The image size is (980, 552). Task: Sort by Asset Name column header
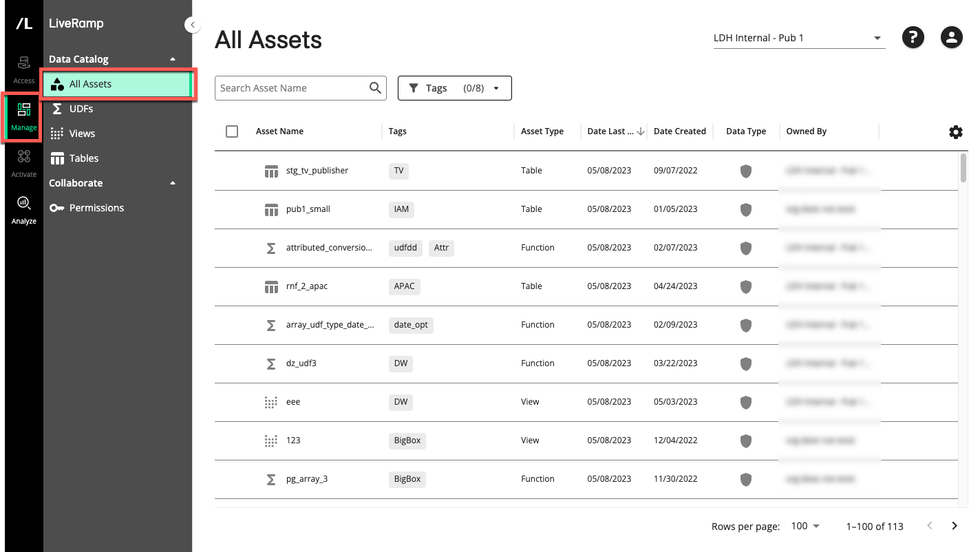(279, 131)
